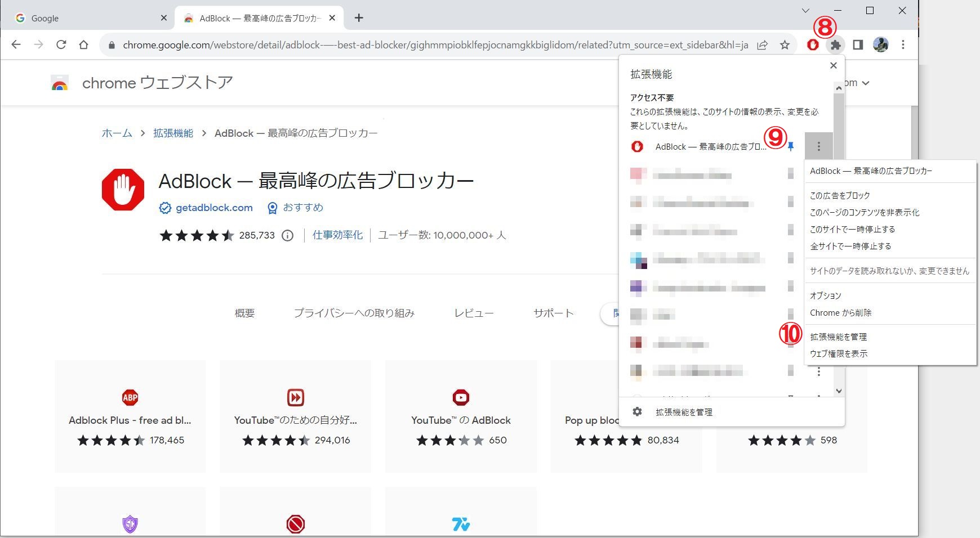The width and height of the screenshot is (980, 538).
Task: Click the AdBlock name in the extensions list
Action: (x=711, y=146)
